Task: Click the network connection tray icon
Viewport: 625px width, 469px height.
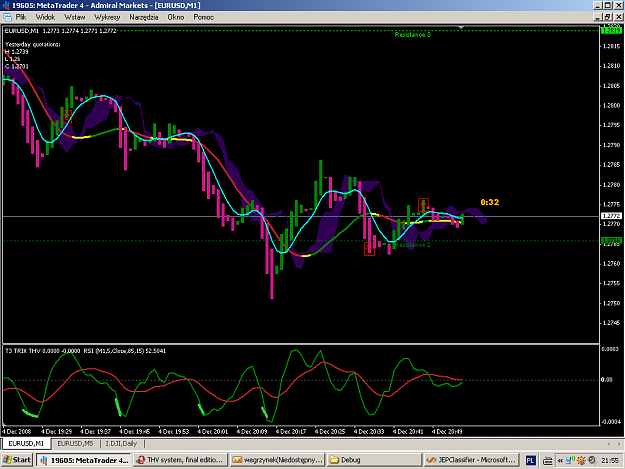Action: (x=570, y=461)
